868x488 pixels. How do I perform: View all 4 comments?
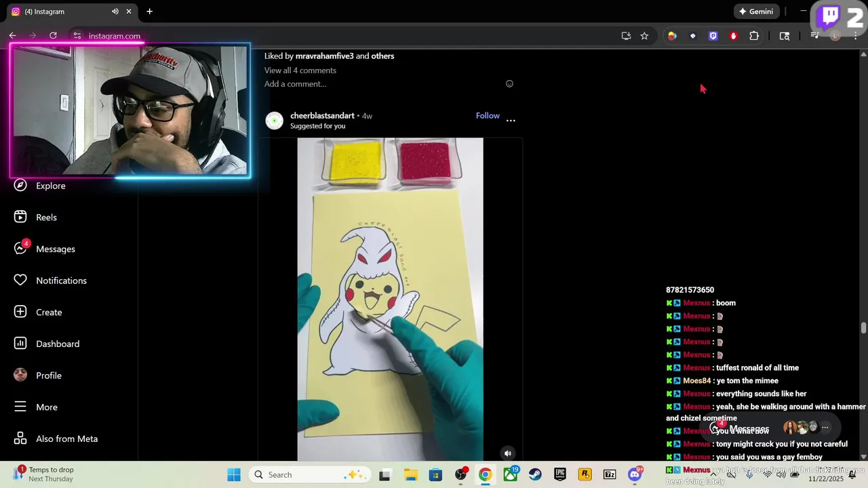click(300, 70)
